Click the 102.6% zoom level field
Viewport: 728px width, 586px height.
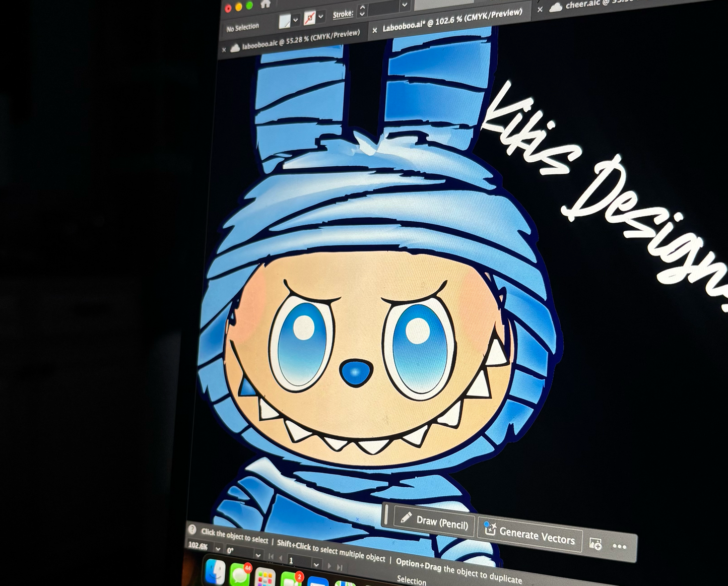point(199,545)
